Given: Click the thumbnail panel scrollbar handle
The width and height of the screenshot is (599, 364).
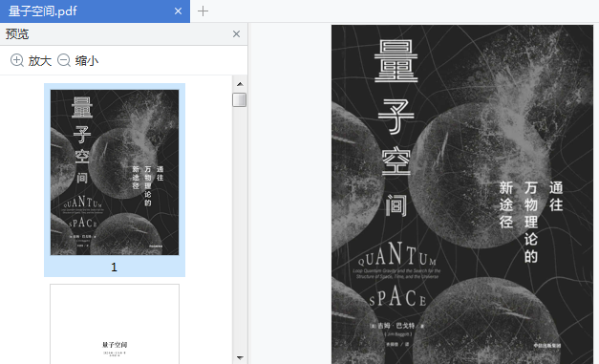Looking at the screenshot, I should (240, 99).
